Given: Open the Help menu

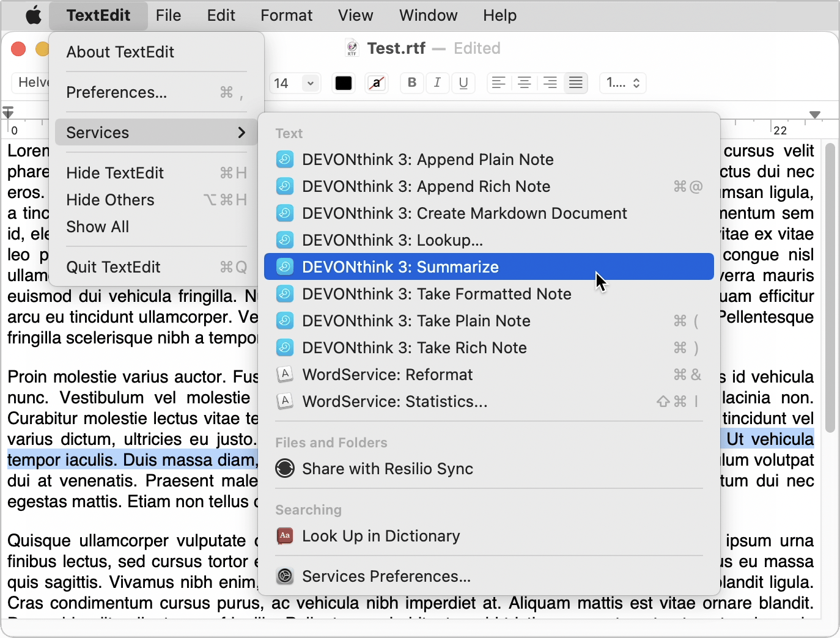Looking at the screenshot, I should coord(499,15).
